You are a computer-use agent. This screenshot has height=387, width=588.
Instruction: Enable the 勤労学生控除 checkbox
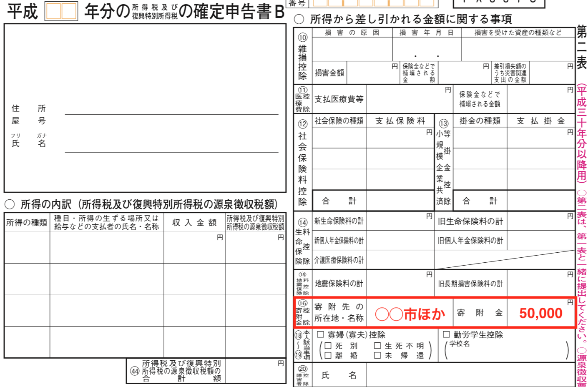coord(446,334)
